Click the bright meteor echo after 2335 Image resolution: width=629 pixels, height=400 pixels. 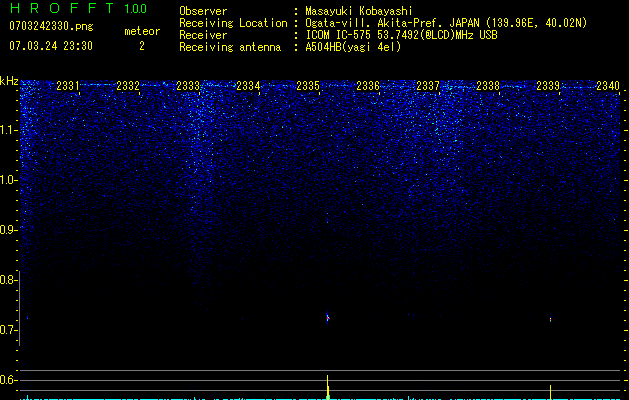click(328, 318)
